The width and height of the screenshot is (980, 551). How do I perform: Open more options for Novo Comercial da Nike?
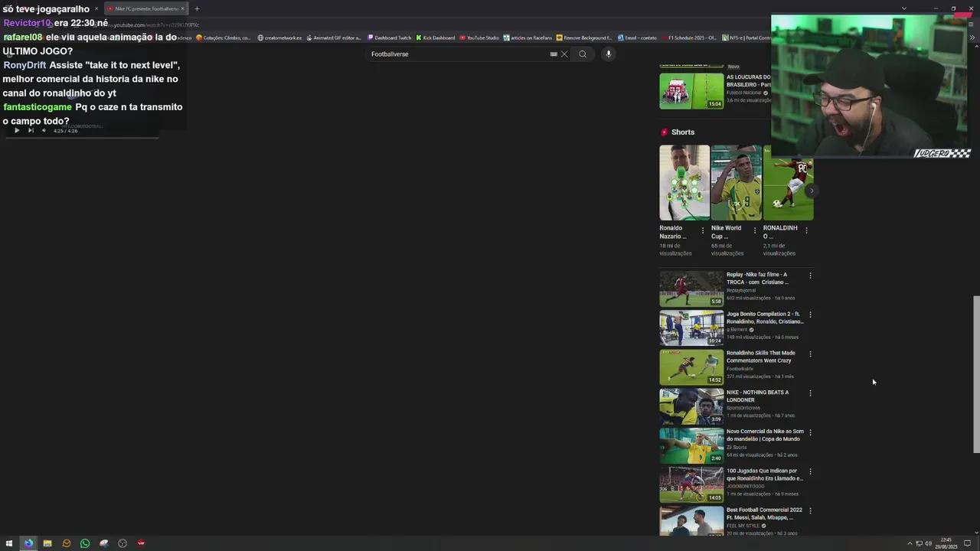[x=810, y=432]
